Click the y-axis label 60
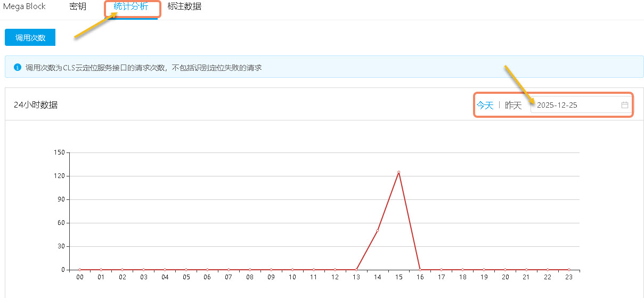 [x=61, y=223]
